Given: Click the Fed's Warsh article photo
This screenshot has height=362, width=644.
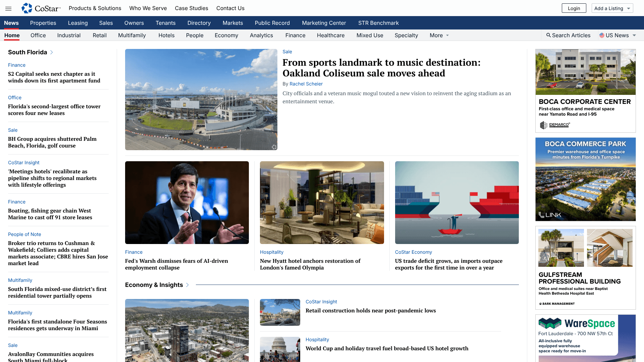Looking at the screenshot, I should tap(187, 202).
